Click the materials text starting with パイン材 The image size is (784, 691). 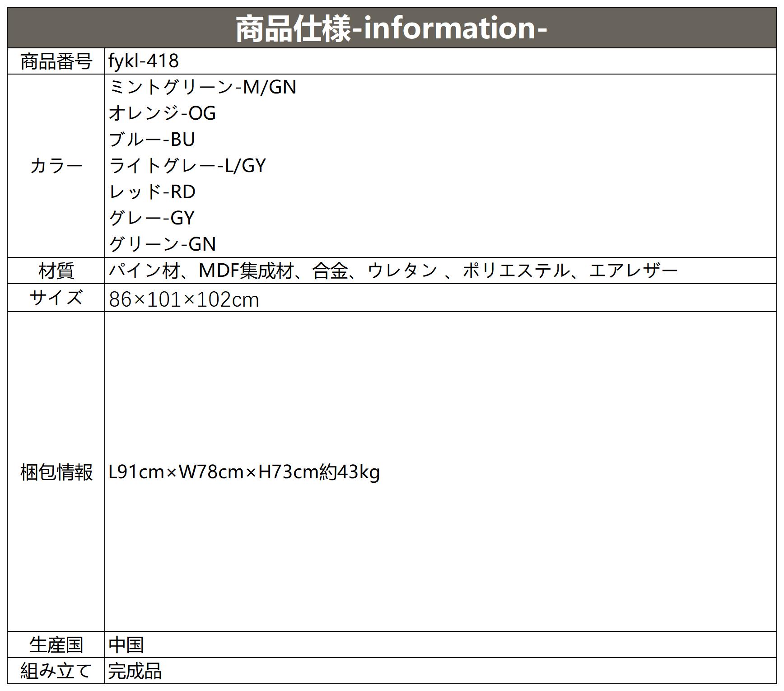pos(393,271)
